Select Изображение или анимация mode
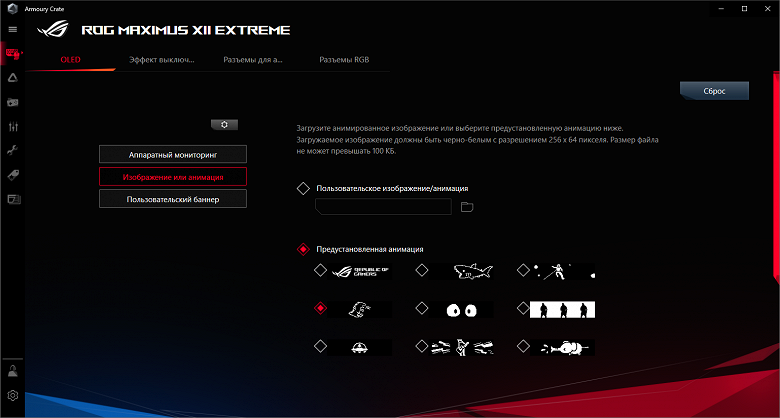The height and width of the screenshot is (418, 780). pyautogui.click(x=173, y=177)
